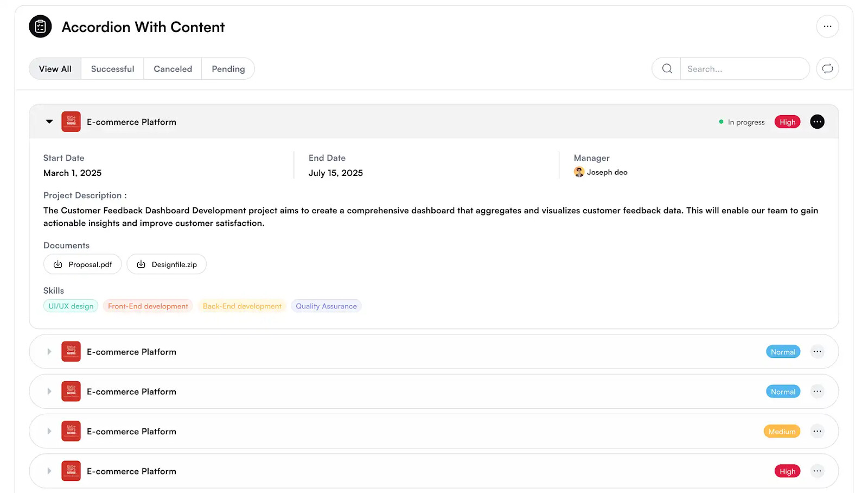Switch to the Pending tab
This screenshot has width=868, height=493.
point(228,69)
